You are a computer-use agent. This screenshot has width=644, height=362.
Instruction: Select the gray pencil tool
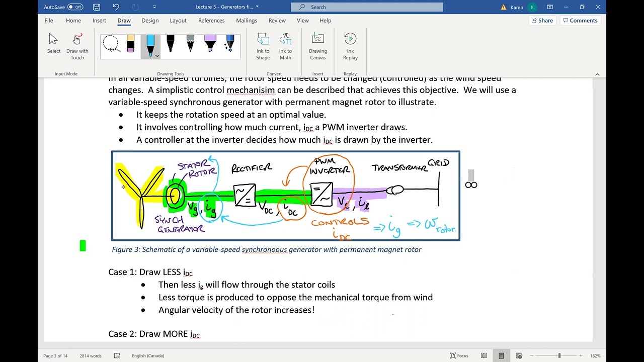pyautogui.click(x=190, y=44)
